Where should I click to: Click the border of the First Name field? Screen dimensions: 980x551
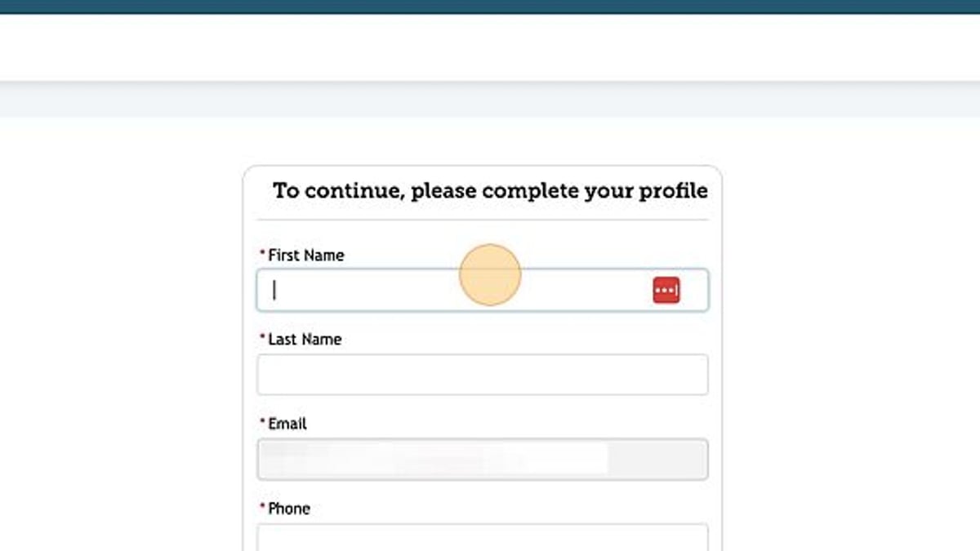(482, 270)
